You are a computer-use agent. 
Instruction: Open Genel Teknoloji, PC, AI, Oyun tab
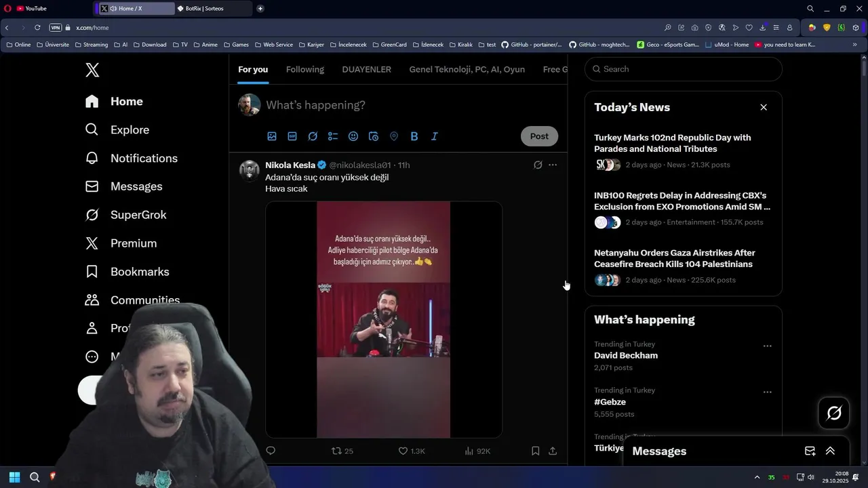point(467,69)
